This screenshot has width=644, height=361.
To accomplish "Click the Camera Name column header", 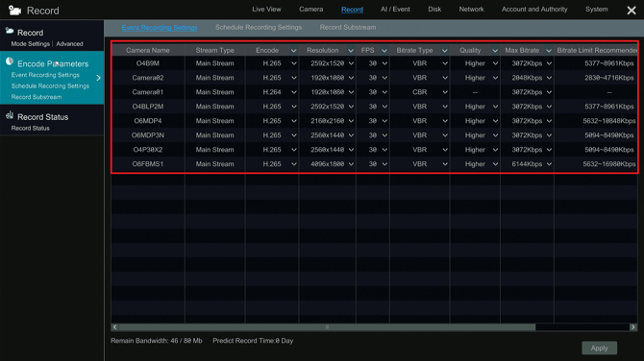I will coord(148,51).
